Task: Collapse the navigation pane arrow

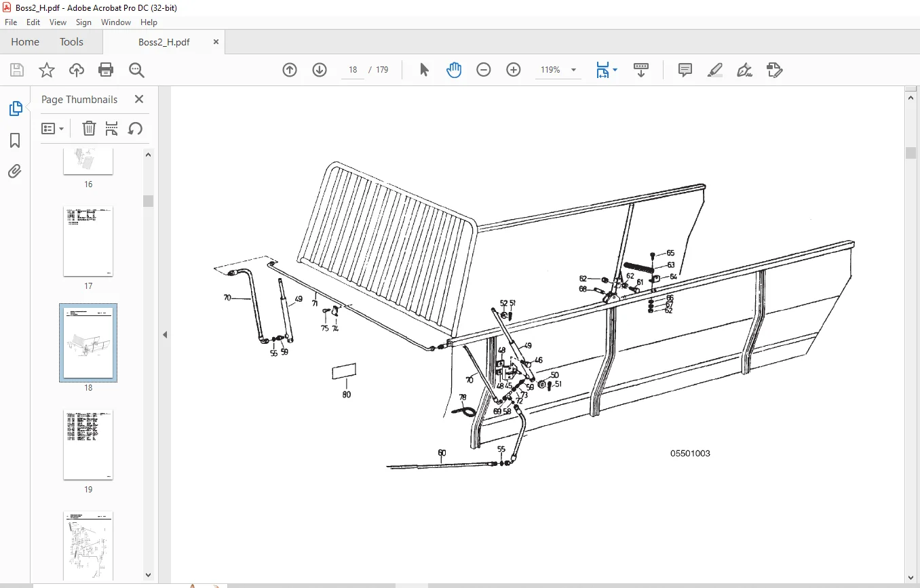Action: pyautogui.click(x=164, y=334)
